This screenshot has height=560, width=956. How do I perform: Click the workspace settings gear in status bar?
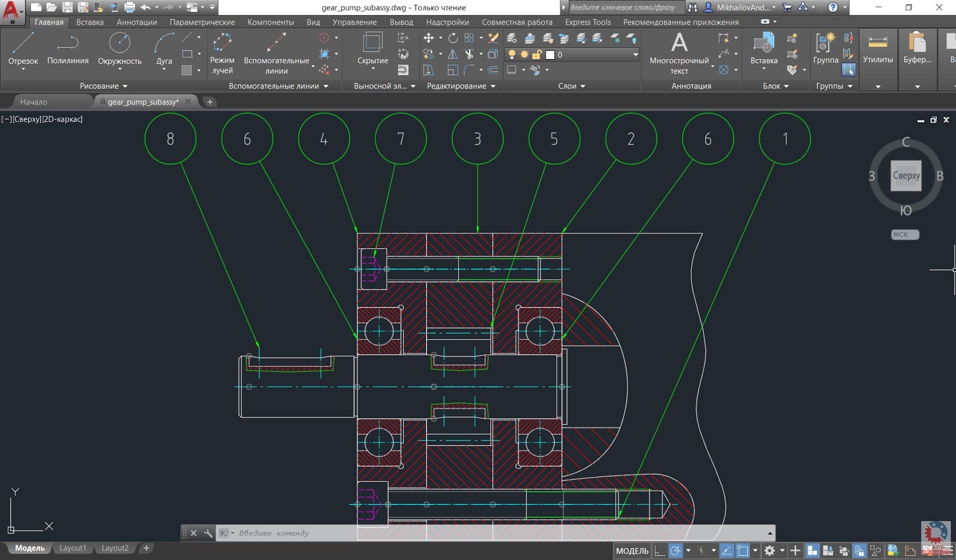pos(770,550)
